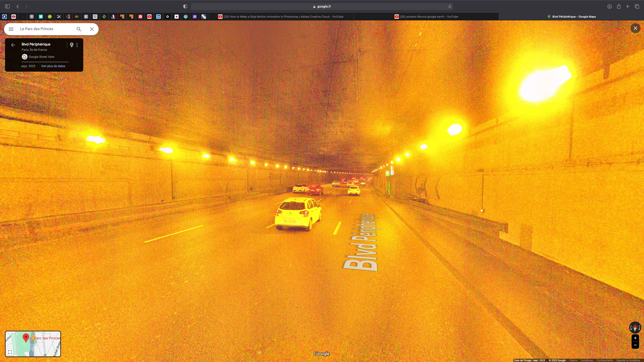Expand the minimap with the fullscreen icon
644x362 pixels.
point(10,352)
